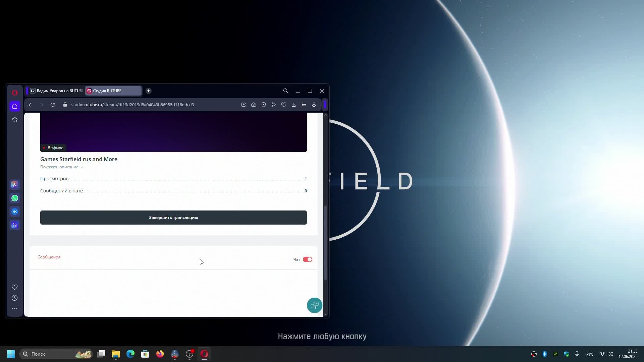Launch Microsoft Edge from taskbar
Screen dimensions: 644x362
pyautogui.click(x=130, y=354)
